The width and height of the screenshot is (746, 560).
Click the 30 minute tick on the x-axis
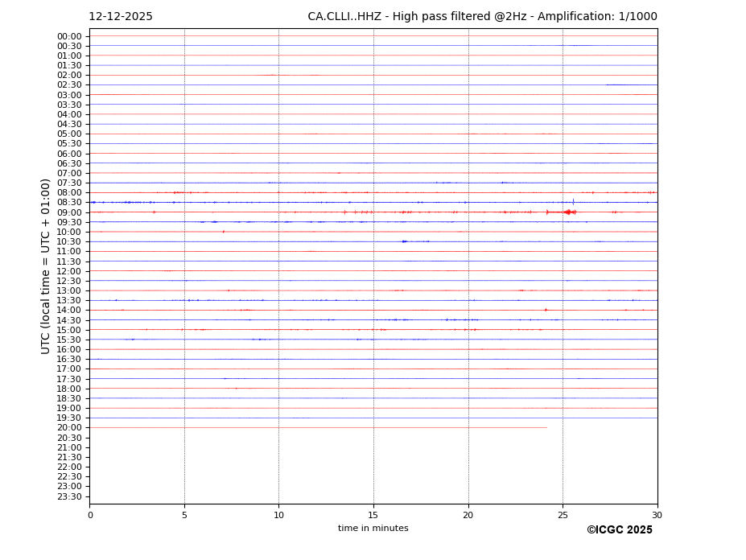(x=657, y=514)
